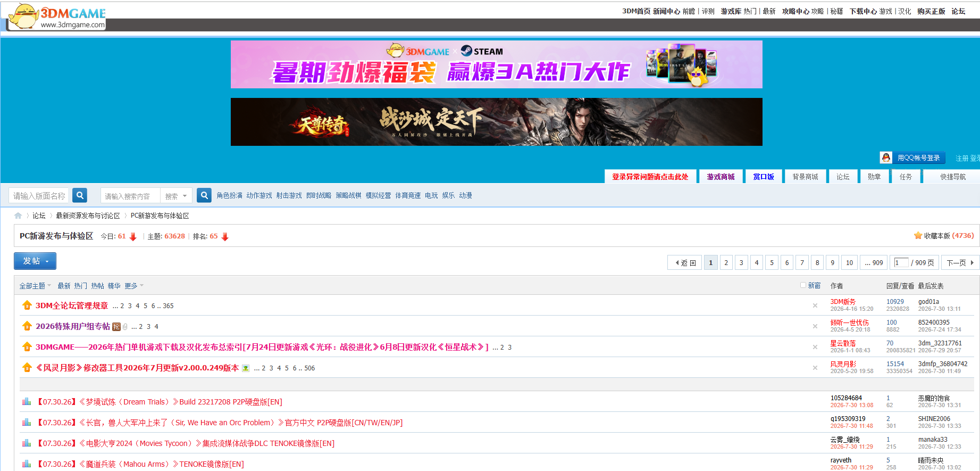Click the 3DMGAME duck logo

click(57, 16)
